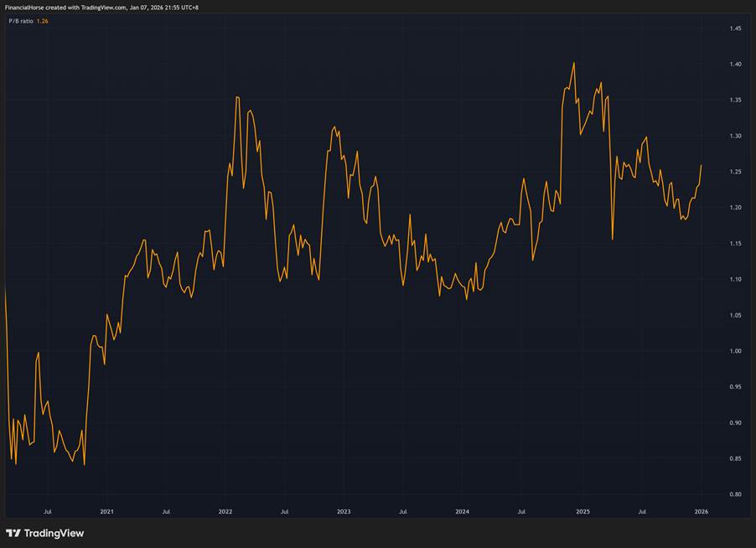
Task: Select the 2024 label on time axis
Action: [463, 510]
